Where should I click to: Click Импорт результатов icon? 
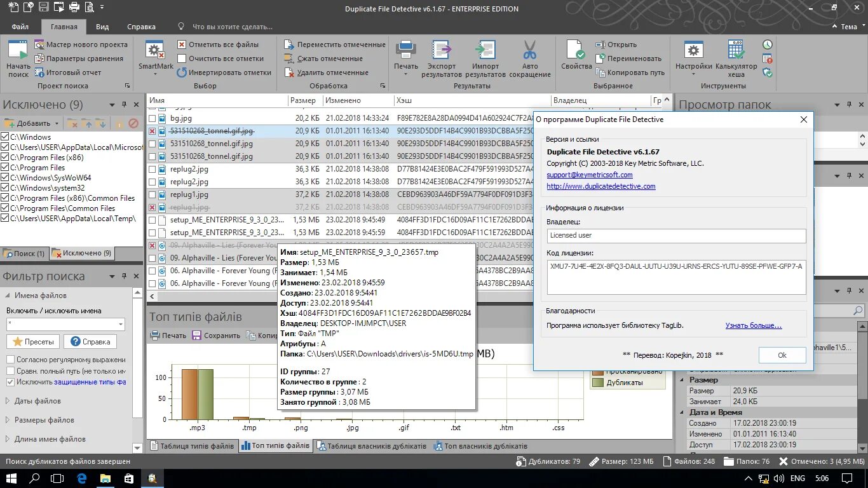pos(485,51)
